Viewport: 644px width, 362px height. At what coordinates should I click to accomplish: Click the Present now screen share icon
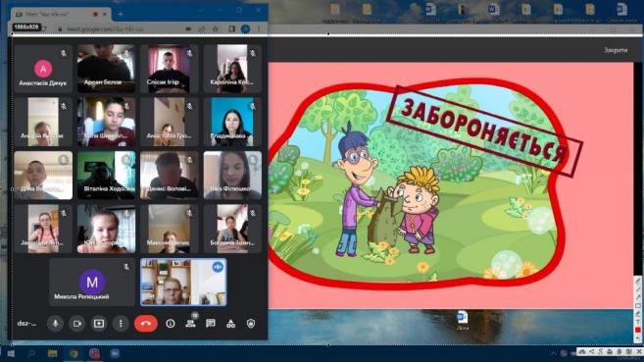click(99, 324)
